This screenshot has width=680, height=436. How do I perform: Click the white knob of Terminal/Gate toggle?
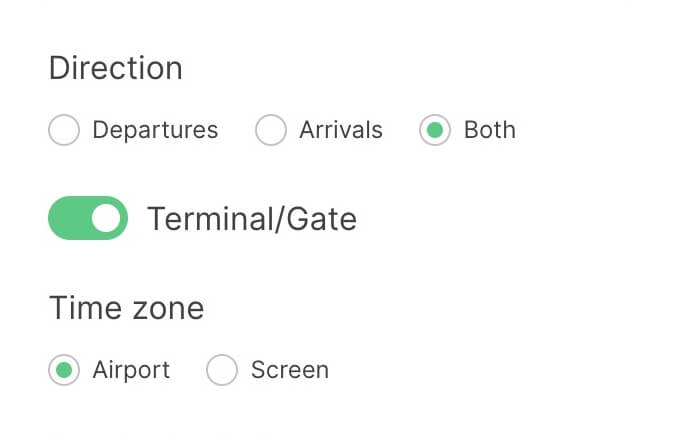click(106, 218)
